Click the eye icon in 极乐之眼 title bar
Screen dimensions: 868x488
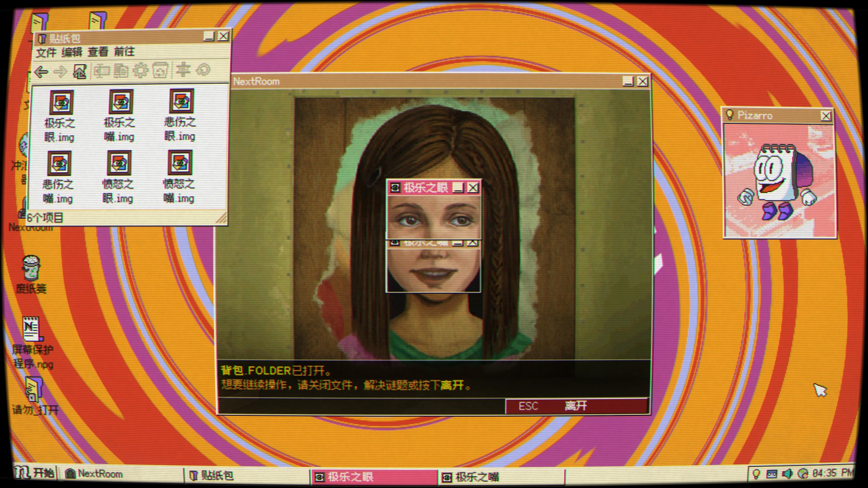point(395,188)
